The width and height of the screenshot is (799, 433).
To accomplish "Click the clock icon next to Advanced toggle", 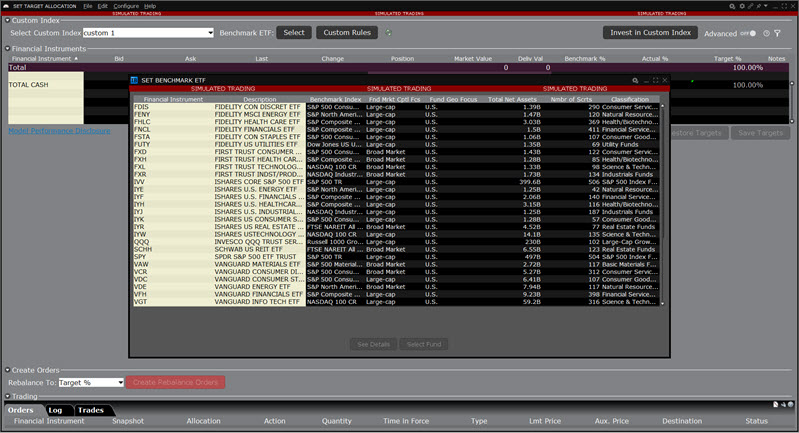I will 766,33.
